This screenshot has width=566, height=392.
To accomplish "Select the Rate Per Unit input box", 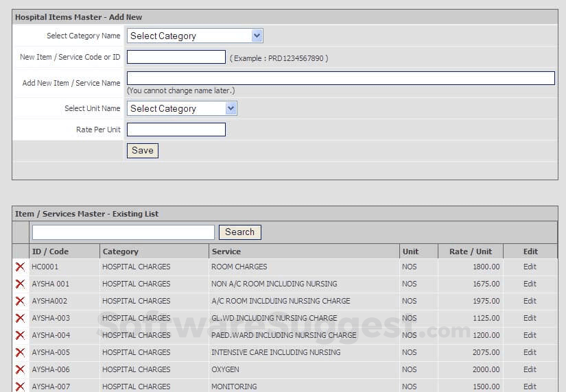I will coord(176,130).
